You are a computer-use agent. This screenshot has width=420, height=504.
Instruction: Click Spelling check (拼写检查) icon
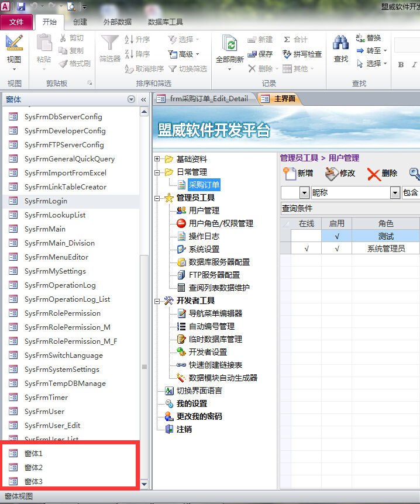point(287,54)
